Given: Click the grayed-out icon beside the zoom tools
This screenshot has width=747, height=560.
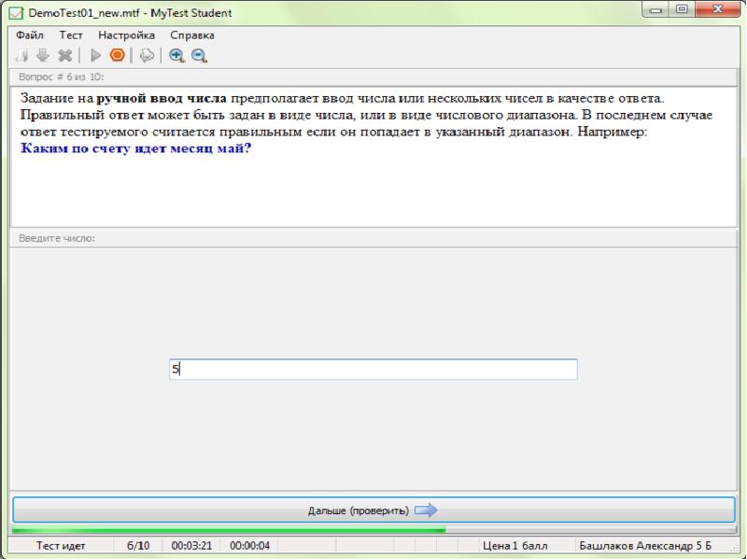Looking at the screenshot, I should pyautogui.click(x=147, y=55).
